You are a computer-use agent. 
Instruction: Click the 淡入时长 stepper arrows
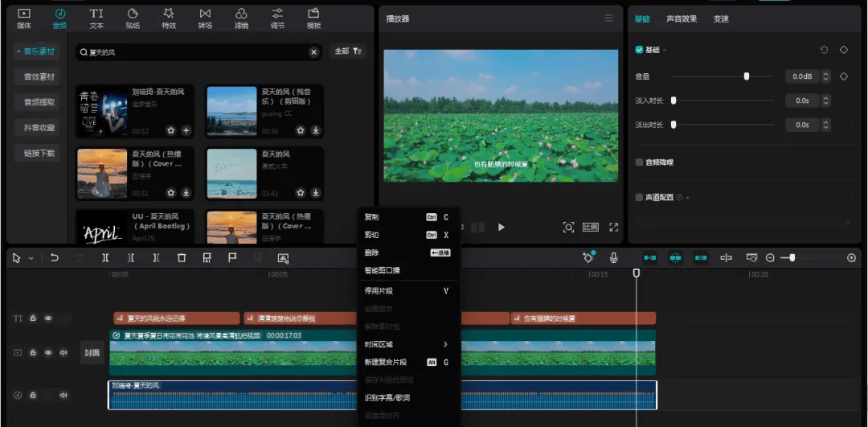826,101
